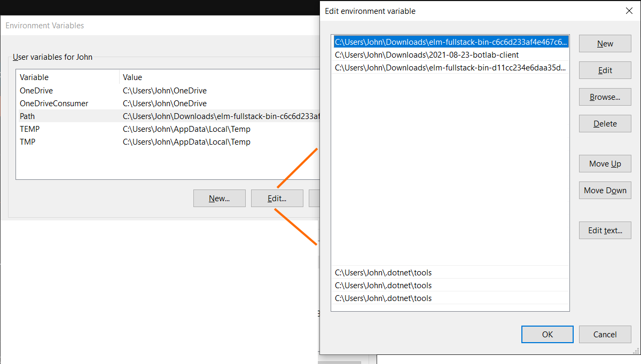Close the Edit environment variable dialog
The width and height of the screenshot is (641, 364).
point(629,11)
